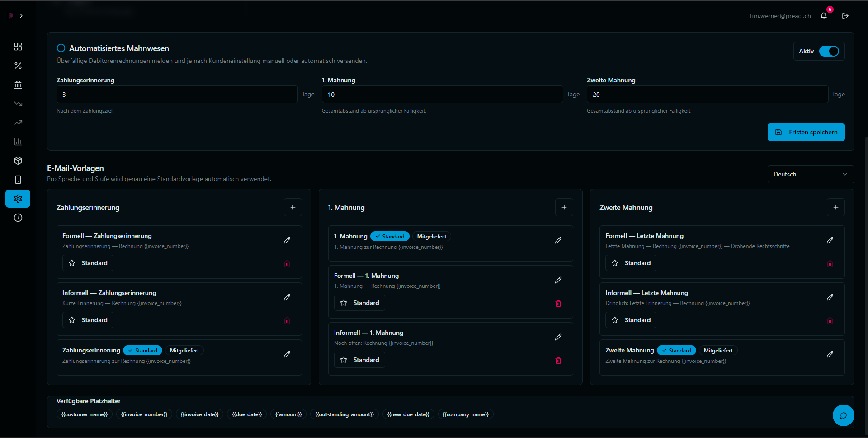
Task: Open notifications via the bell icon
Action: tap(824, 16)
